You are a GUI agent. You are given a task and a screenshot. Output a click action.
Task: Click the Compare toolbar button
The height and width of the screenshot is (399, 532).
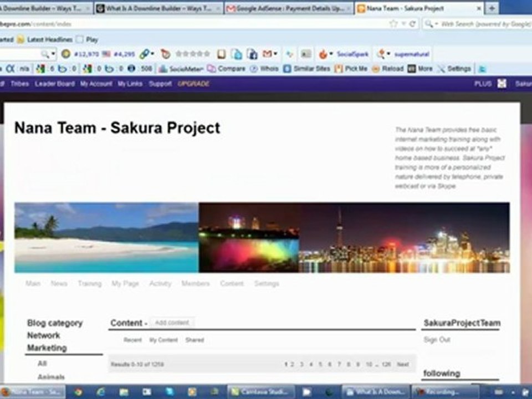(x=226, y=69)
